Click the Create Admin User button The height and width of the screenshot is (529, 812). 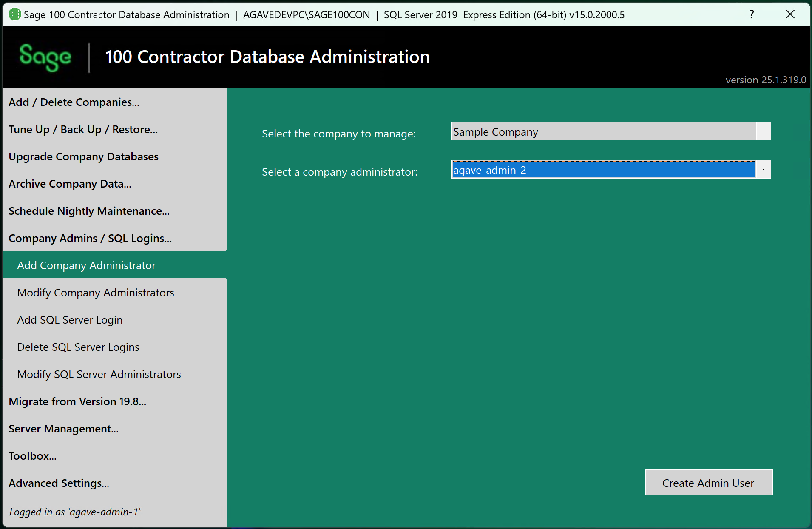pos(708,483)
